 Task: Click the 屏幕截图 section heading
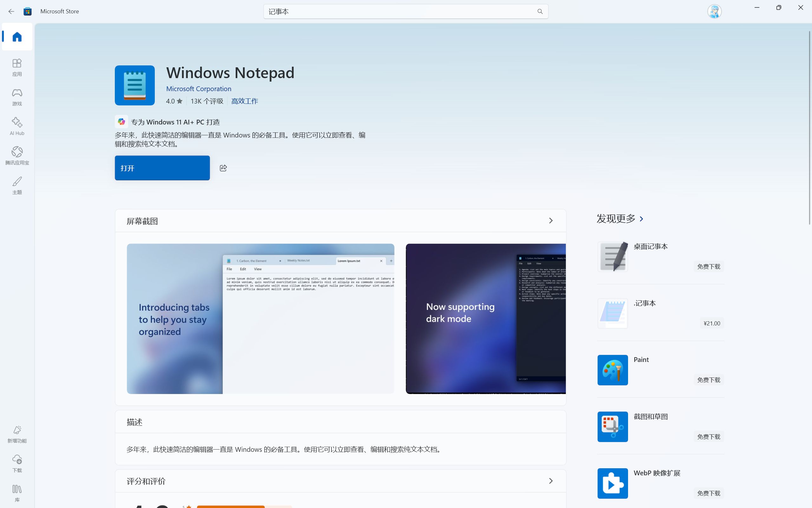142,221
